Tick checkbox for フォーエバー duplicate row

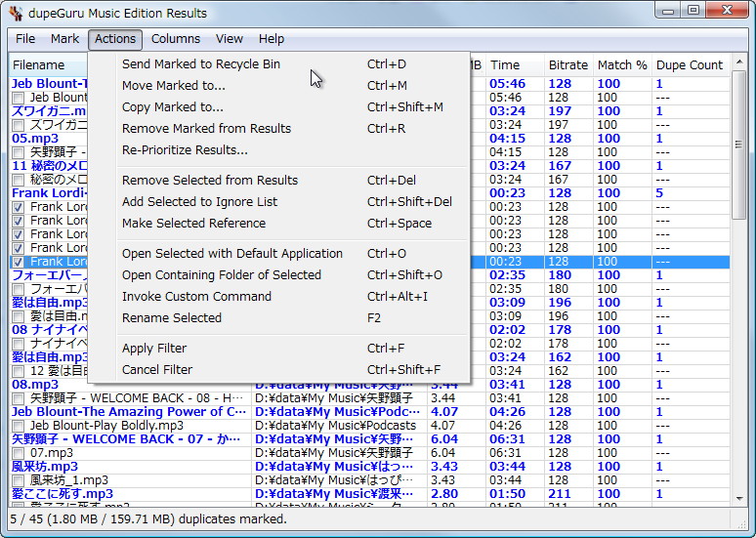tap(18, 289)
